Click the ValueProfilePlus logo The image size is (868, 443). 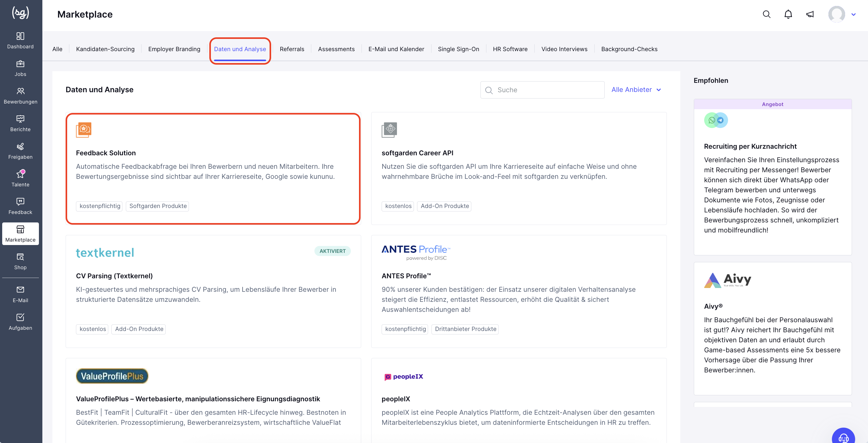click(112, 376)
